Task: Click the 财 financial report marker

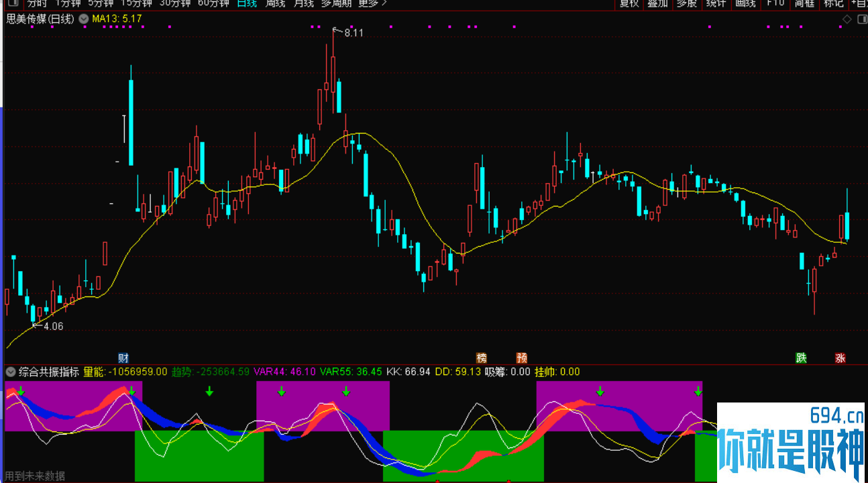Action: coord(123,358)
